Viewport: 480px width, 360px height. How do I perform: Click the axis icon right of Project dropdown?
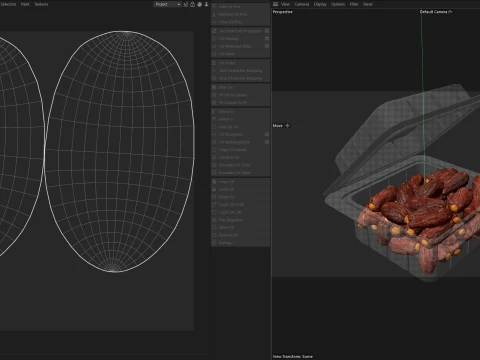click(186, 4)
